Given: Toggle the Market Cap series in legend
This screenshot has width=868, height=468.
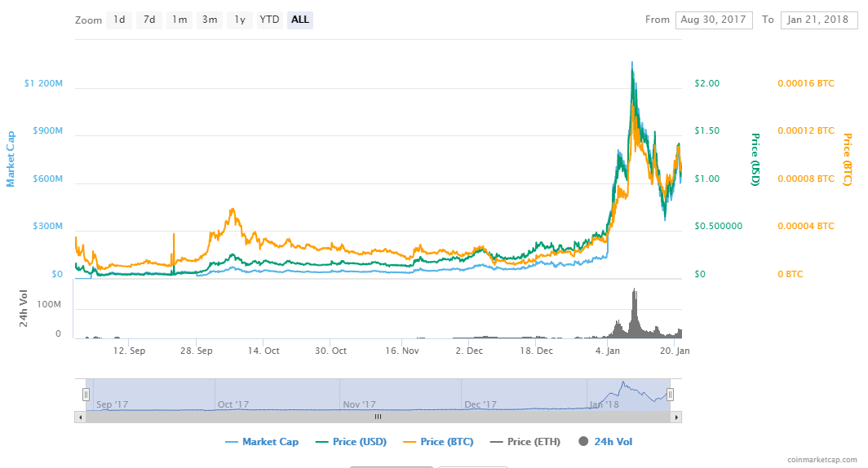Looking at the screenshot, I should (262, 441).
